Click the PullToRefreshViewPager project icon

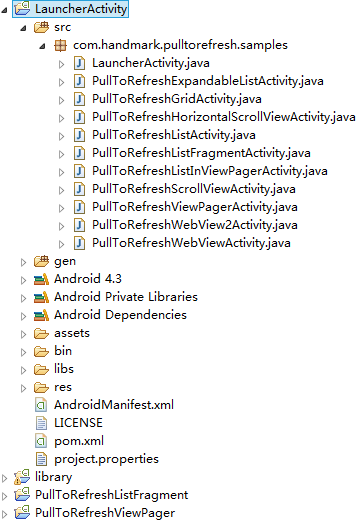click(22, 513)
